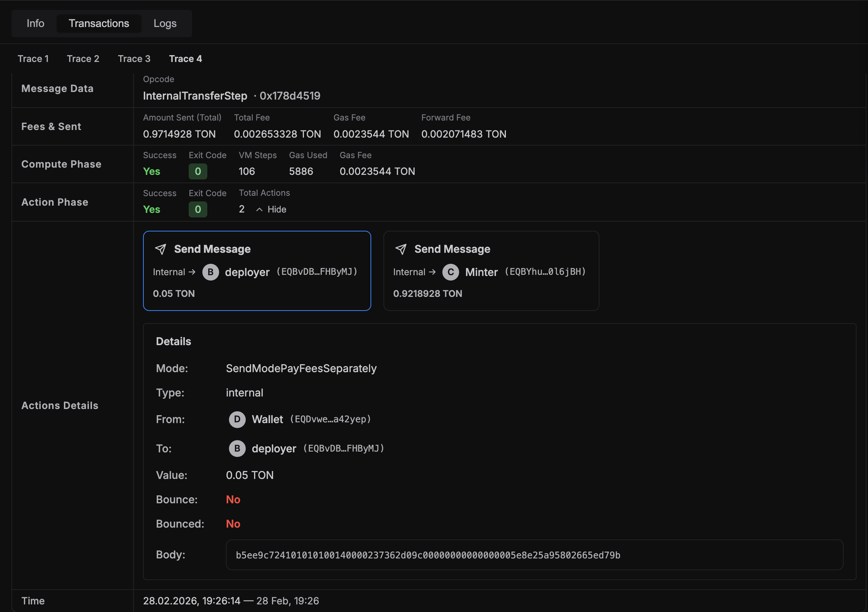Select Trace 1
Viewport: 868px width, 612px height.
point(33,59)
